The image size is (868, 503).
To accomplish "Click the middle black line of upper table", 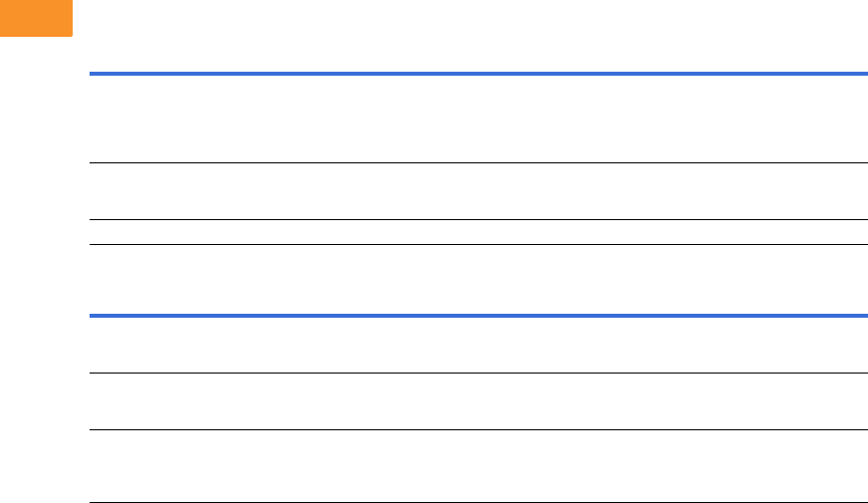I will pyautogui.click(x=479, y=219).
